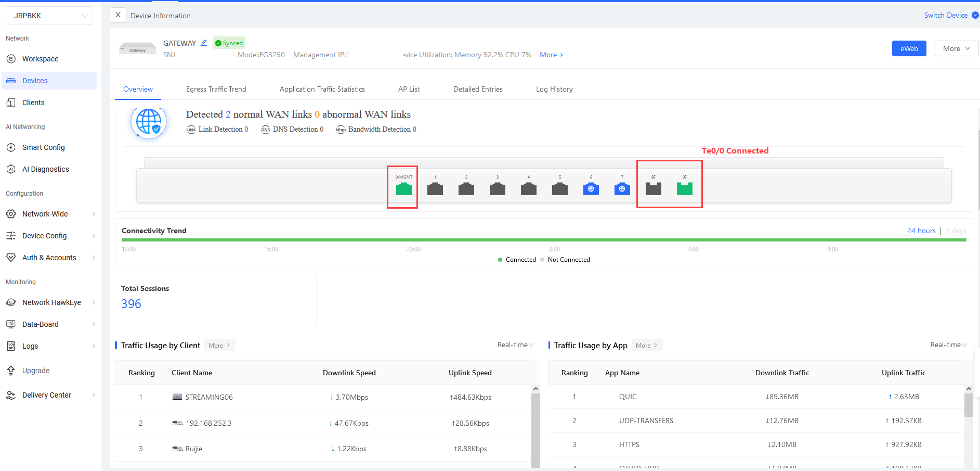The image size is (980, 471).
Task: Select the 24 hours trend range
Action: pos(921,231)
